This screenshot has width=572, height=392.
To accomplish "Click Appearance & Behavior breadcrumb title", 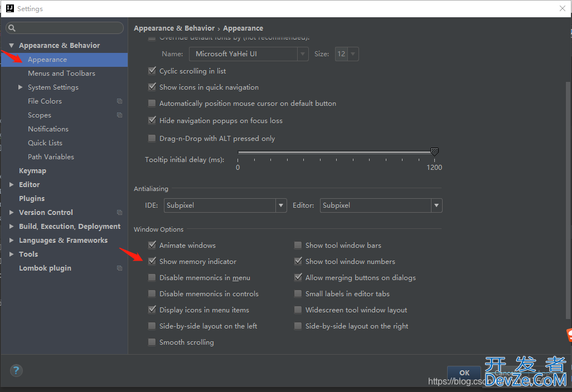I will click(174, 28).
